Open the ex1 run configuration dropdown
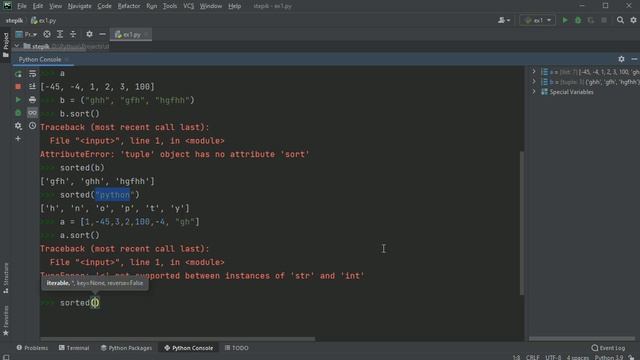The height and width of the screenshot is (360, 640). (538, 20)
